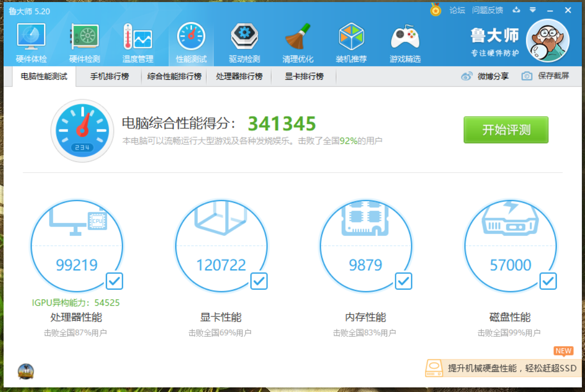Image resolution: width=585 pixels, height=392 pixels.
Task: Click the 鲁大师 5.20 title text
Action: pyautogui.click(x=29, y=12)
